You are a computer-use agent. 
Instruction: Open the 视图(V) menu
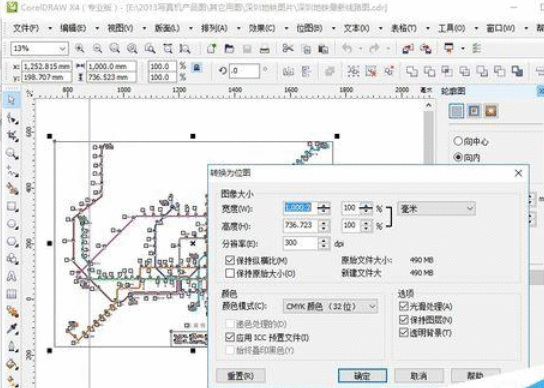[120, 28]
